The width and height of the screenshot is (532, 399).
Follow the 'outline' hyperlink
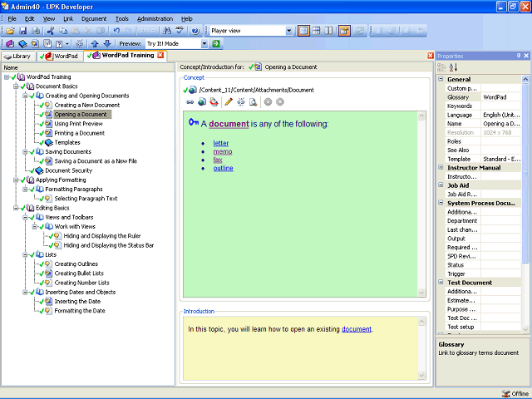coord(224,168)
